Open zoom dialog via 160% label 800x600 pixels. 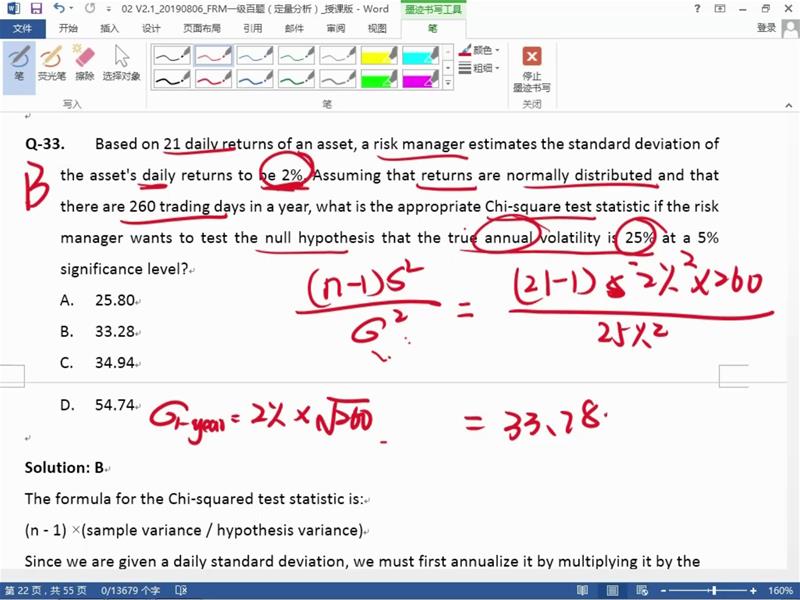coord(780,591)
